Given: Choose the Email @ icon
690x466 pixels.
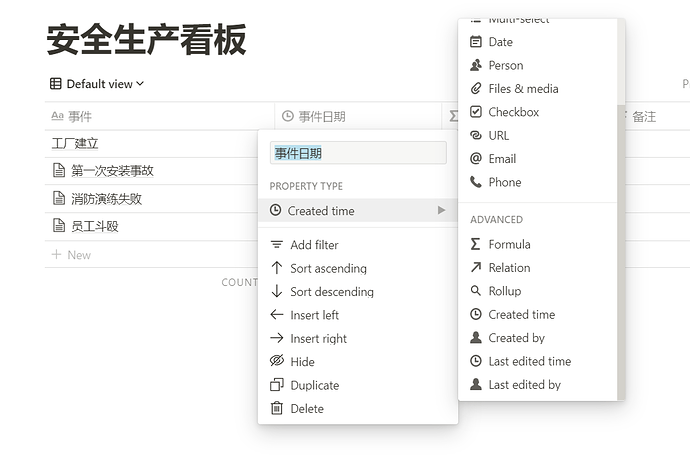Looking at the screenshot, I should point(476,159).
